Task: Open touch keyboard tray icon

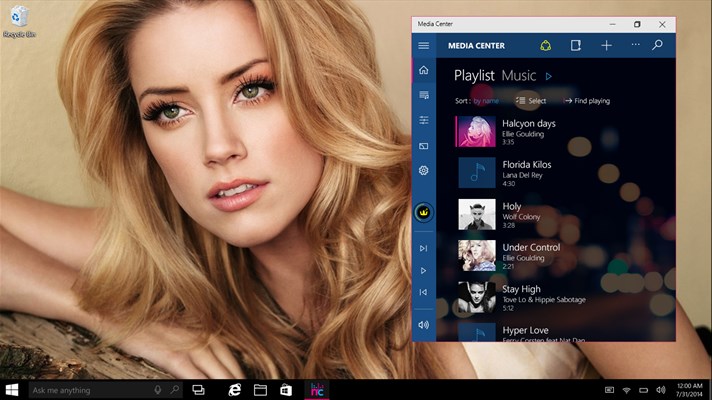Action: (x=609, y=390)
